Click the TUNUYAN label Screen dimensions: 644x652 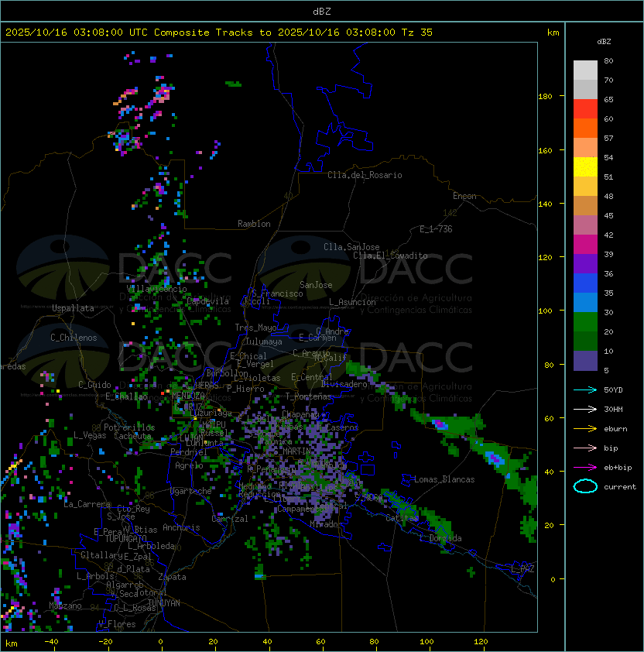coord(164,603)
